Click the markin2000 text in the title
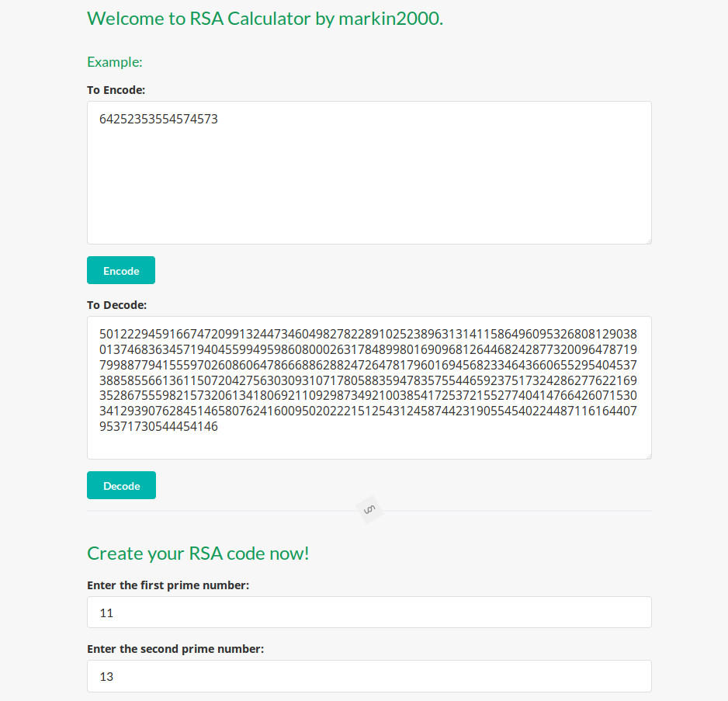 tap(388, 19)
